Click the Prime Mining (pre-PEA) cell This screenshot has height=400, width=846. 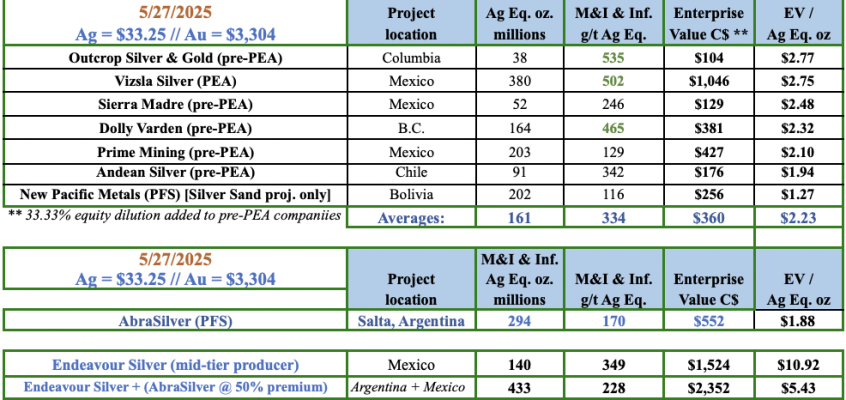click(x=175, y=151)
